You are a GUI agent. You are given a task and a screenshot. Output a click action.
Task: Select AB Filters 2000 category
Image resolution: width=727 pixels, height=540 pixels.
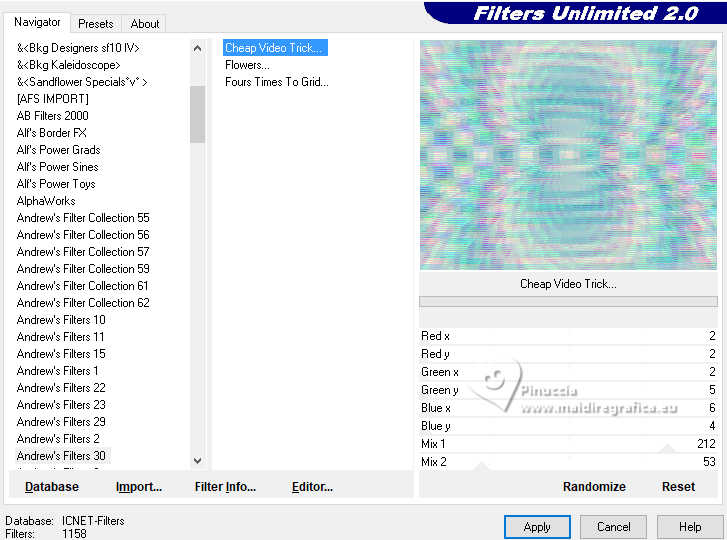click(x=52, y=116)
